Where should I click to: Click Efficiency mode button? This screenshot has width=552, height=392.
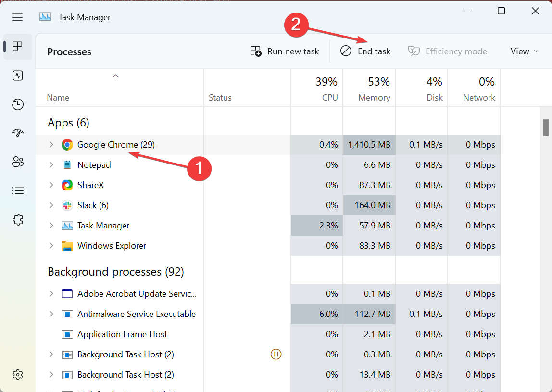pos(448,51)
